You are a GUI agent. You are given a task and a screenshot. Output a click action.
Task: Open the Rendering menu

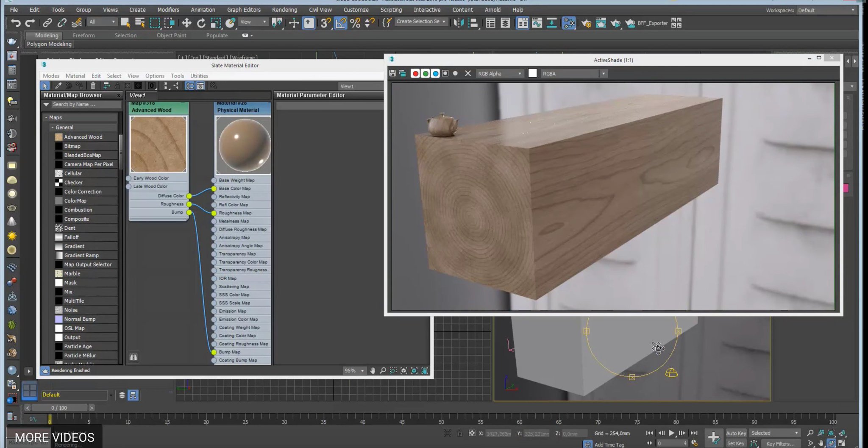click(x=284, y=10)
